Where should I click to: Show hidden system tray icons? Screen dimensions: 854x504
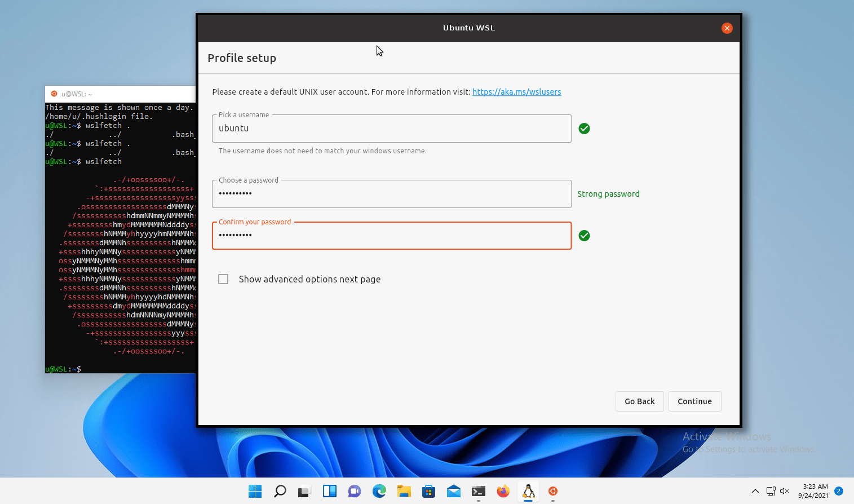click(x=755, y=491)
